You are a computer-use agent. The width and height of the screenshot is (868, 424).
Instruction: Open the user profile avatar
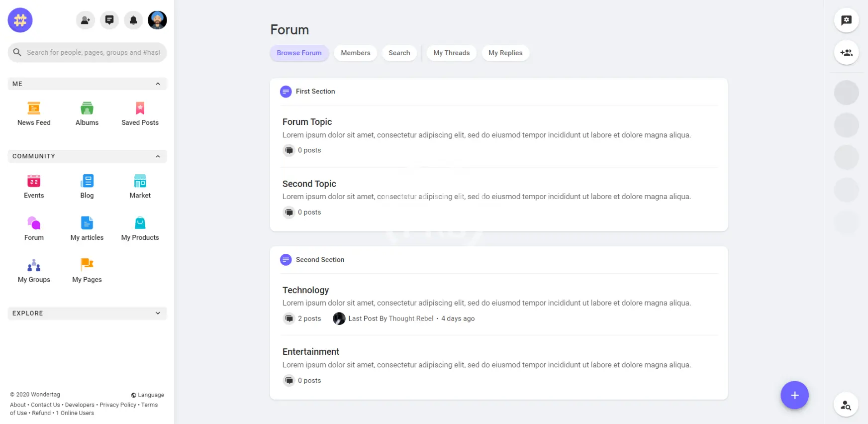tap(157, 20)
